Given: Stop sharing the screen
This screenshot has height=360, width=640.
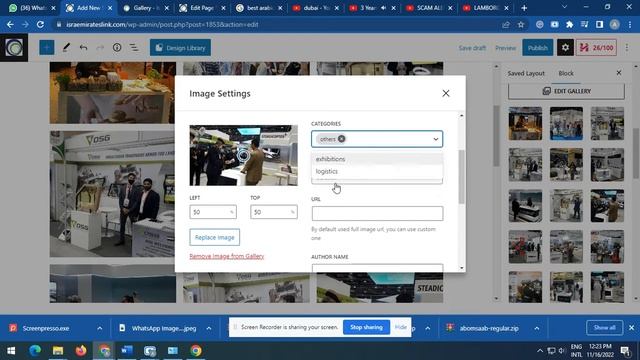Looking at the screenshot, I should point(366,327).
